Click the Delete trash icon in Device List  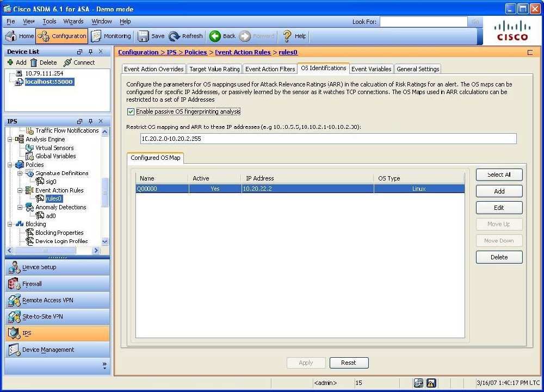point(34,63)
